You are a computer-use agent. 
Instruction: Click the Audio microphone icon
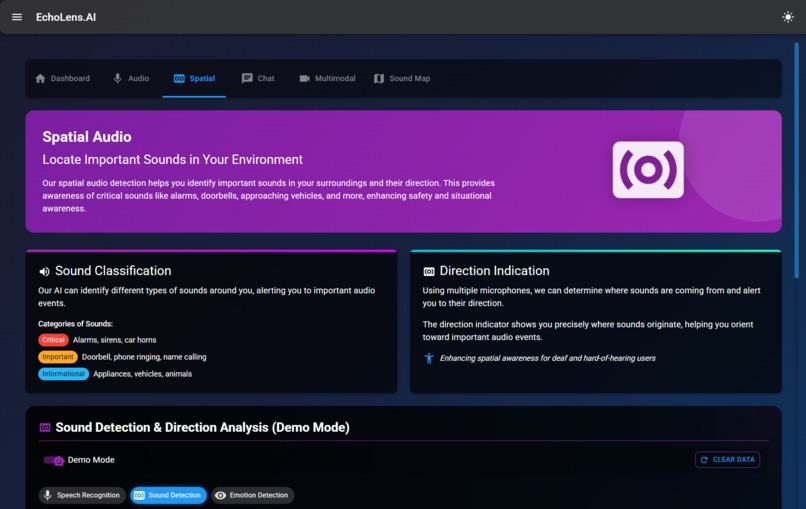click(x=117, y=78)
